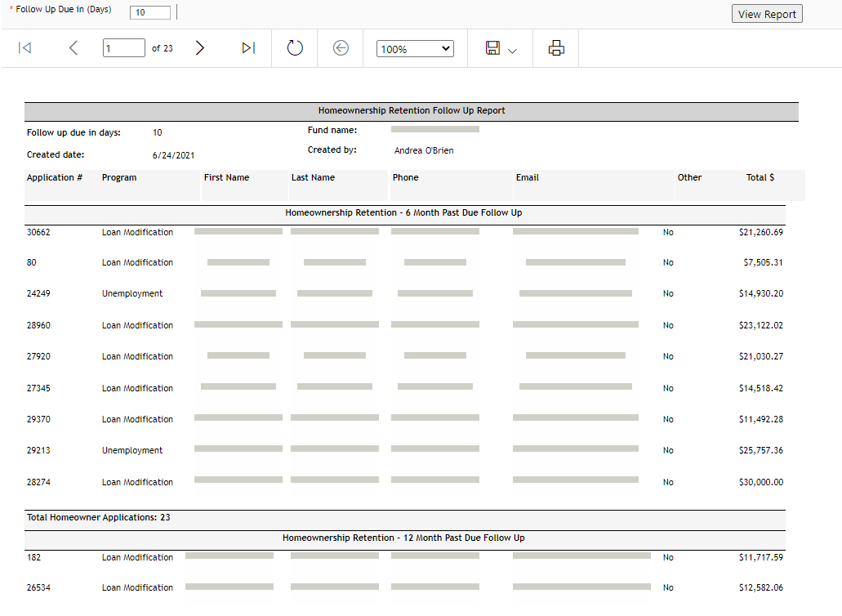842x616 pixels.
Task: Click the $30,000.00 total for application 28274
Action: click(x=760, y=482)
